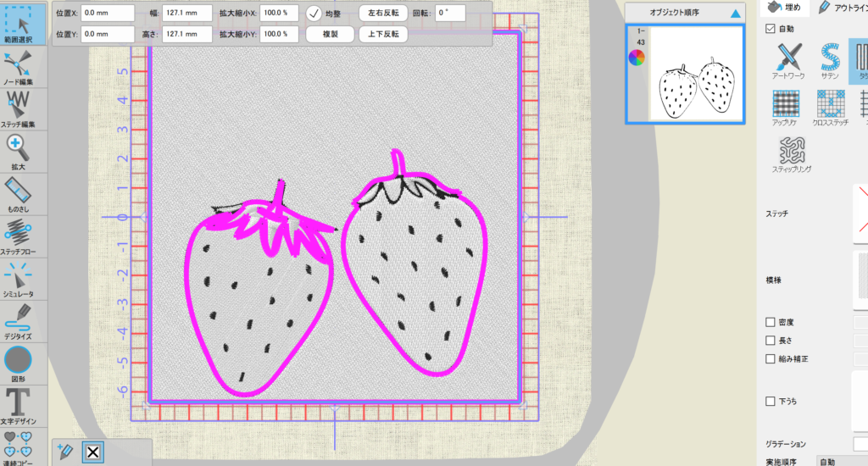Enable the 縮み補正 pull compensation checkbox
This screenshot has height=466, width=868.
click(x=770, y=358)
